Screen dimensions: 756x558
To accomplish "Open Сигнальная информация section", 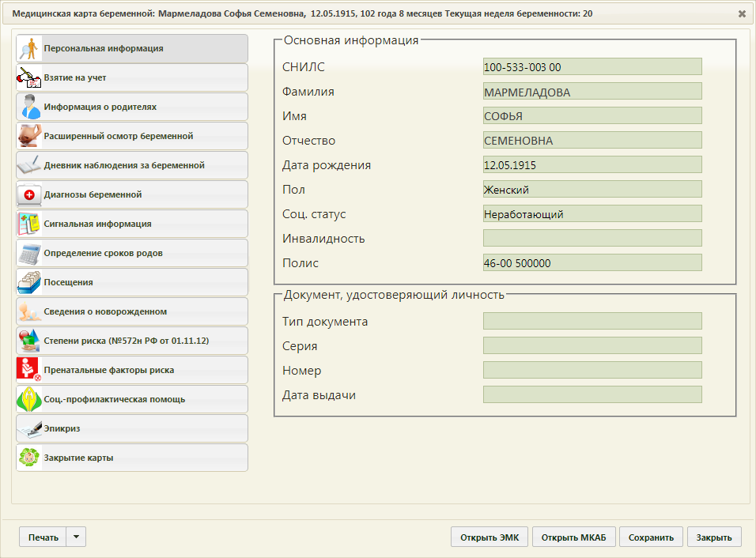I will (132, 224).
